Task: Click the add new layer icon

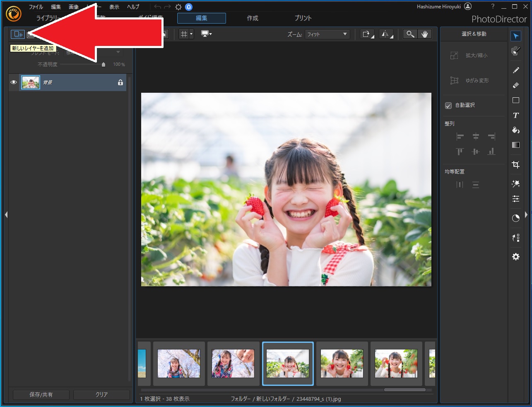Action: tap(17, 34)
